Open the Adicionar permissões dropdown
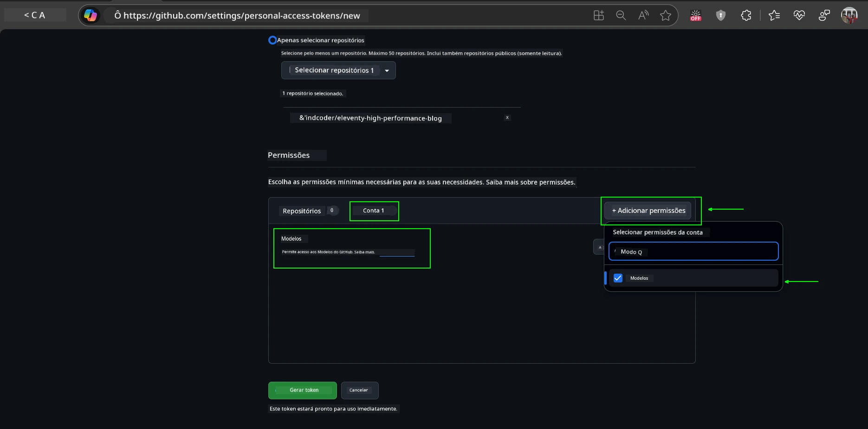 coord(648,211)
